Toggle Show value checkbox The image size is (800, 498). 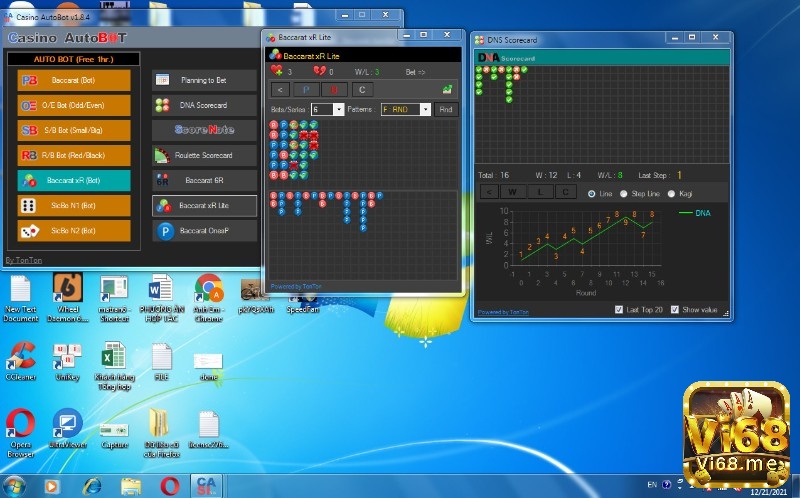point(674,310)
